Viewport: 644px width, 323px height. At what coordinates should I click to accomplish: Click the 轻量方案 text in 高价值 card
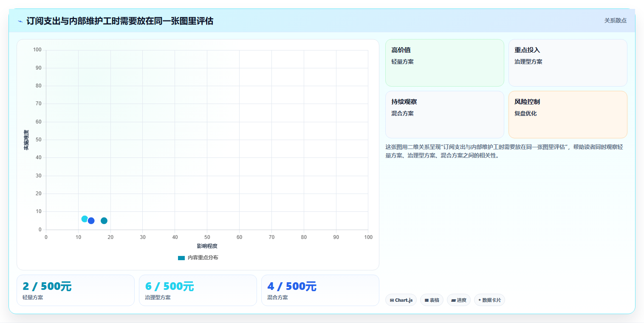point(402,62)
